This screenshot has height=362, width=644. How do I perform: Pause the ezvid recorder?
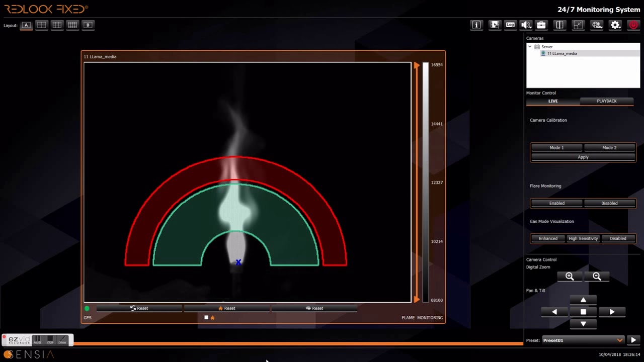(x=37, y=340)
